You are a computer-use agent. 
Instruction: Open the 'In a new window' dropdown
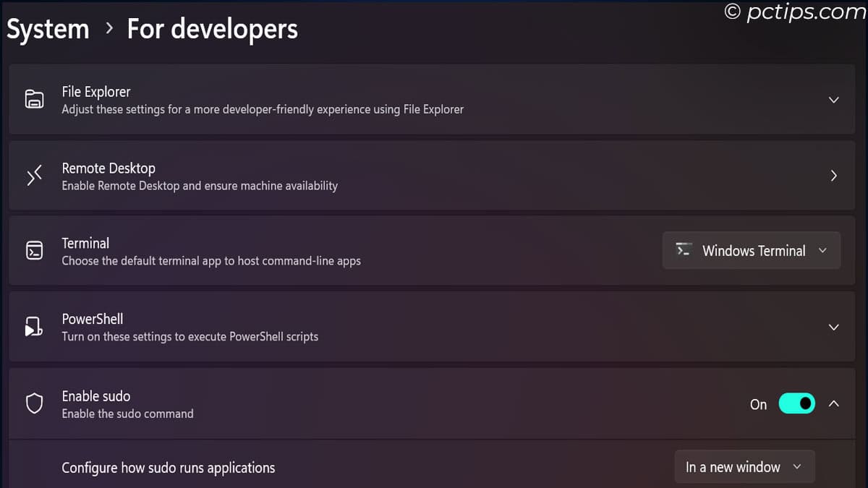click(x=744, y=467)
